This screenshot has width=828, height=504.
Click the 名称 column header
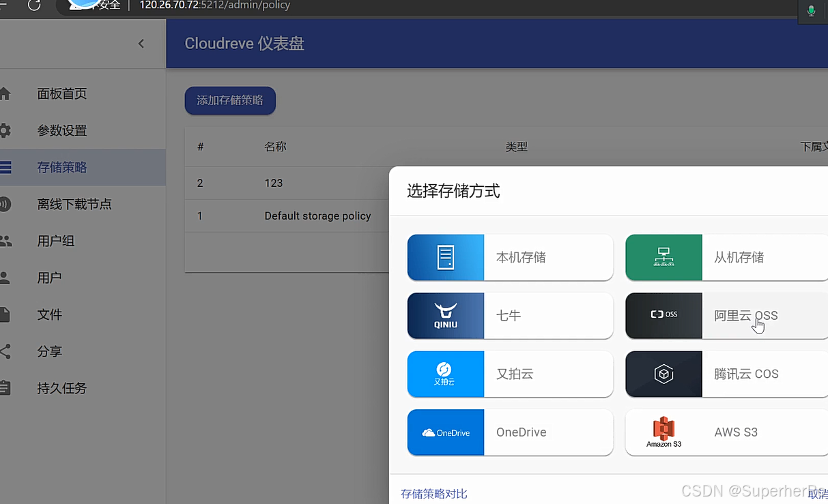click(275, 147)
